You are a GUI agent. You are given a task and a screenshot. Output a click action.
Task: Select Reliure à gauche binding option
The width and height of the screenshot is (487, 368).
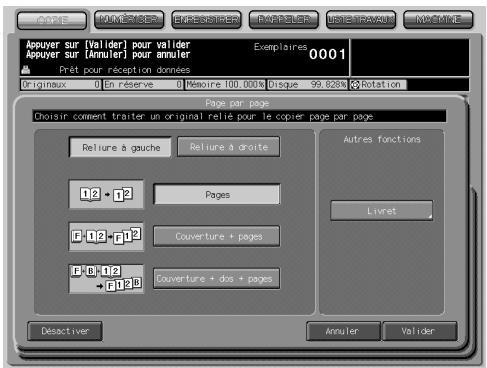coord(121,147)
